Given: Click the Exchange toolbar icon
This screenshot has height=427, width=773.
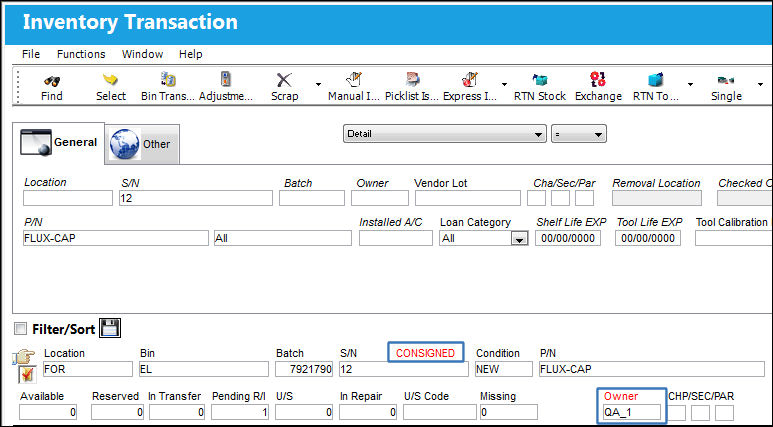Looking at the screenshot, I should coord(598,79).
